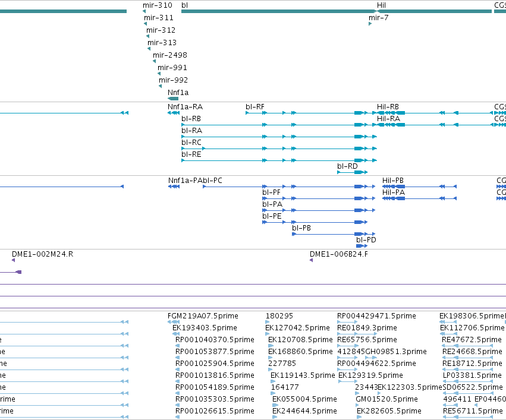Click the bl-RB transcript label
Image resolution: width=506 pixels, height=420 pixels.
[x=191, y=119]
